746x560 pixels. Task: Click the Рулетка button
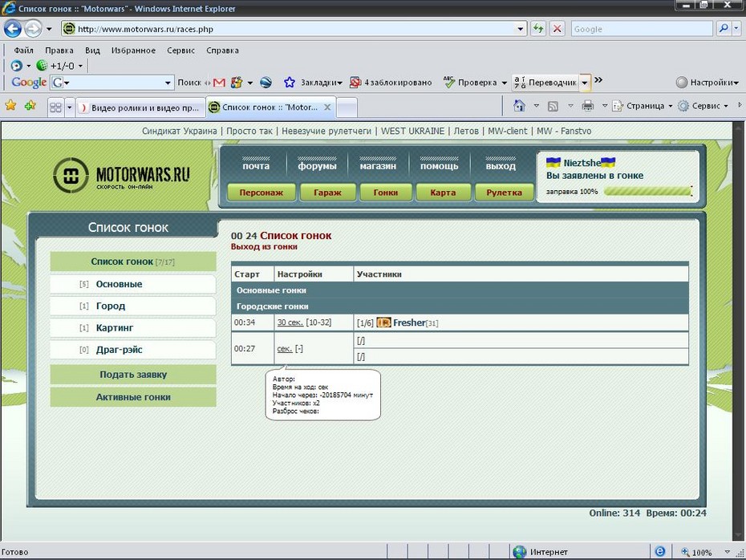coord(504,193)
